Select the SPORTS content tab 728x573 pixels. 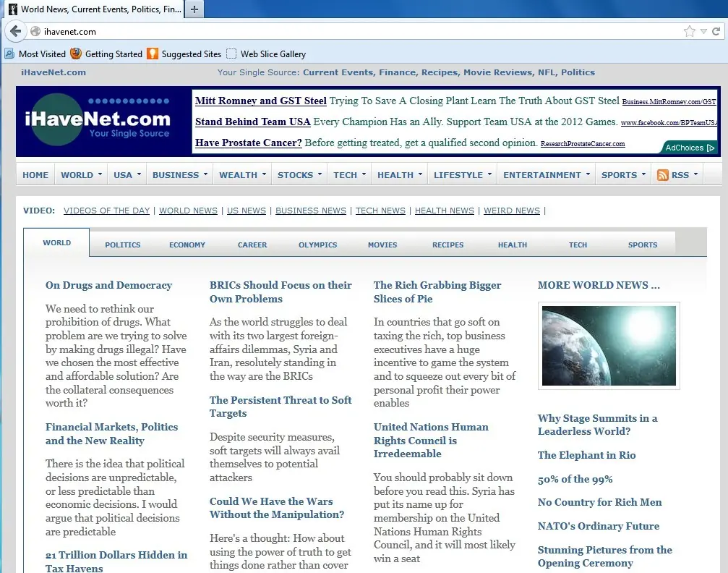click(x=643, y=245)
